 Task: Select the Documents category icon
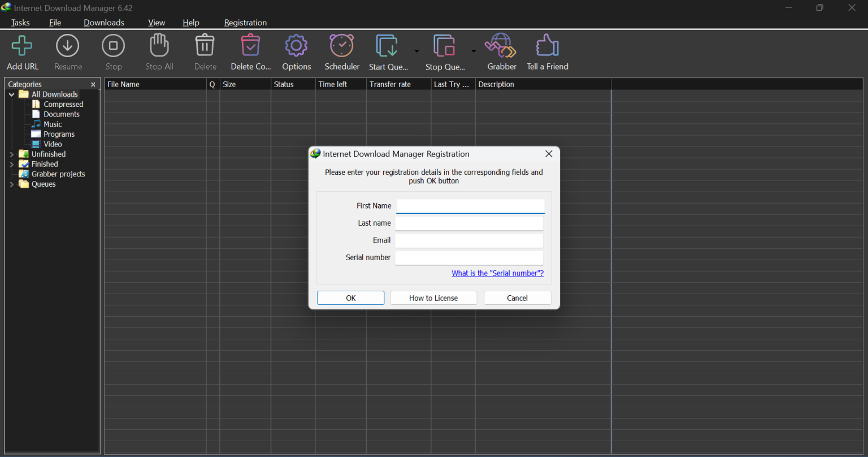[x=36, y=114]
